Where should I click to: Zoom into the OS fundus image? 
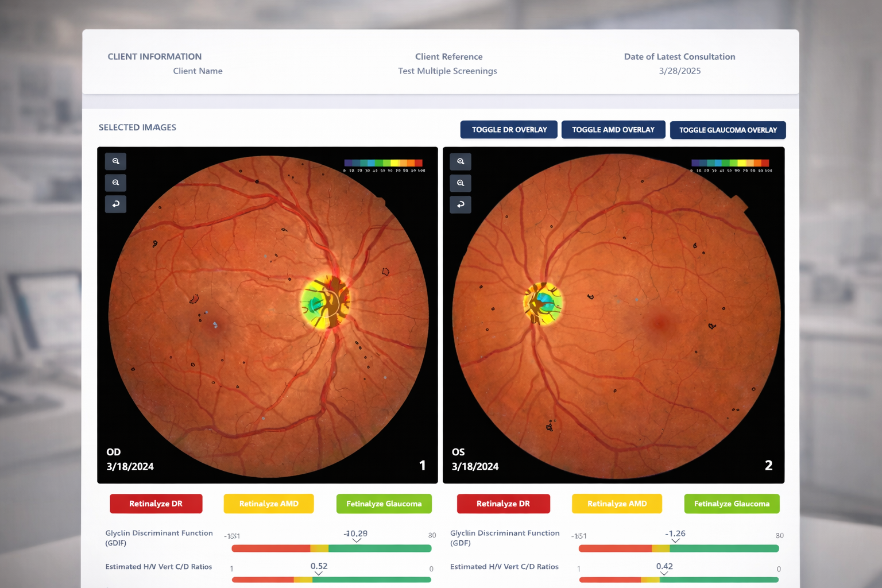click(x=461, y=161)
